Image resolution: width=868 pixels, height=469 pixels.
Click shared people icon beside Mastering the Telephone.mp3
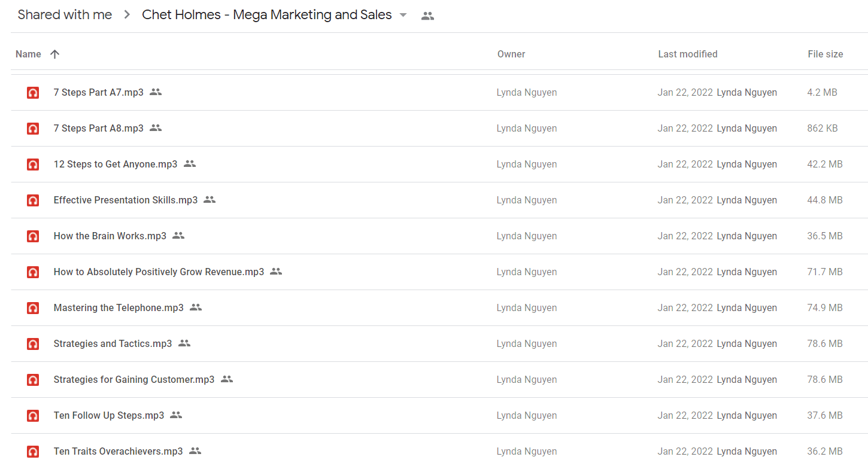196,307
